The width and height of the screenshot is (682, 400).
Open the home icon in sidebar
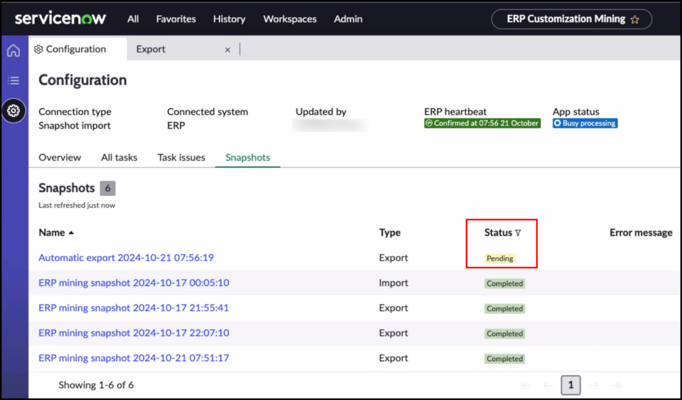click(x=13, y=50)
